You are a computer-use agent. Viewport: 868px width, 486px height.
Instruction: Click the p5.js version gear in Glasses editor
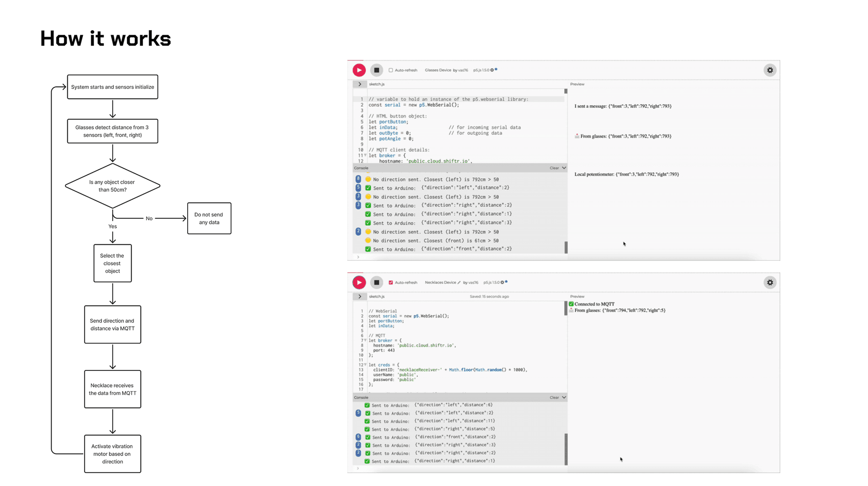click(x=492, y=70)
